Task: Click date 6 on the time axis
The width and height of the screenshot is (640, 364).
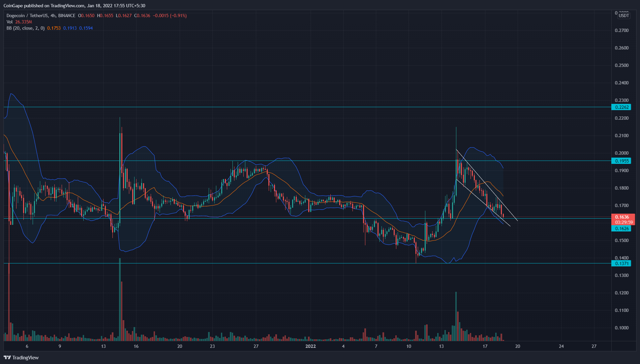Action: 27,346
